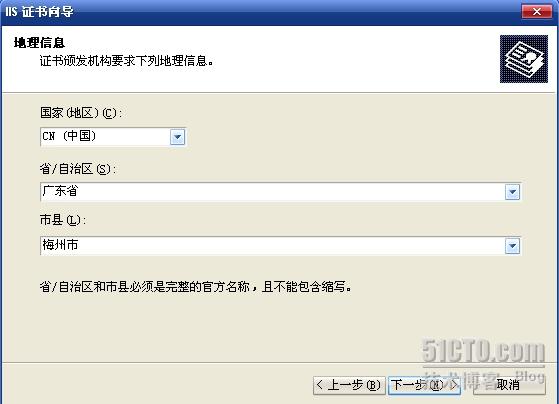Click the 下一步 (Next) button
The width and height of the screenshot is (559, 404).
pos(424,385)
